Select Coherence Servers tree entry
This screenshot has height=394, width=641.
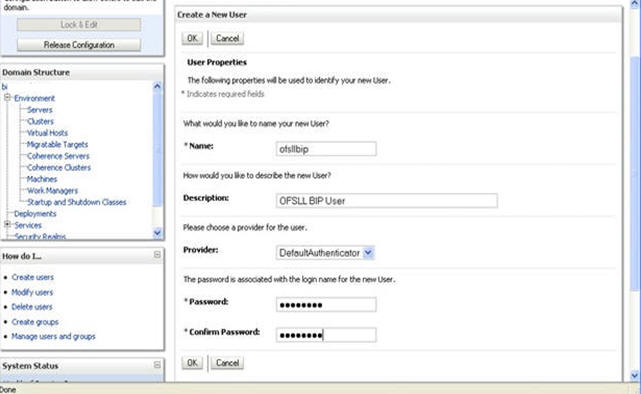(x=58, y=156)
